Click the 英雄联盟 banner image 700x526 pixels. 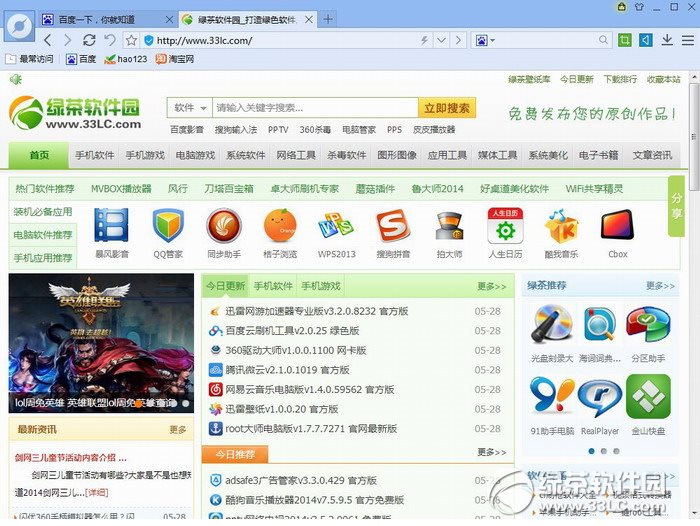pos(101,343)
